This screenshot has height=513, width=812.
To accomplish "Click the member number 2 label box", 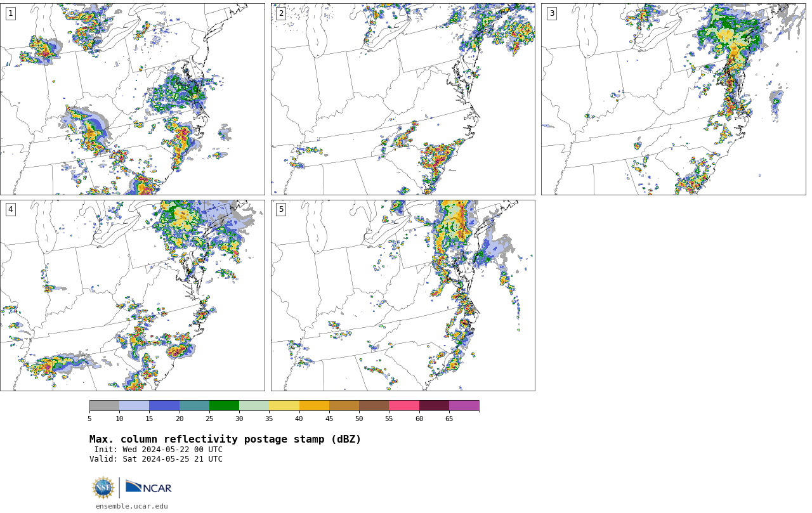I will [x=281, y=13].
